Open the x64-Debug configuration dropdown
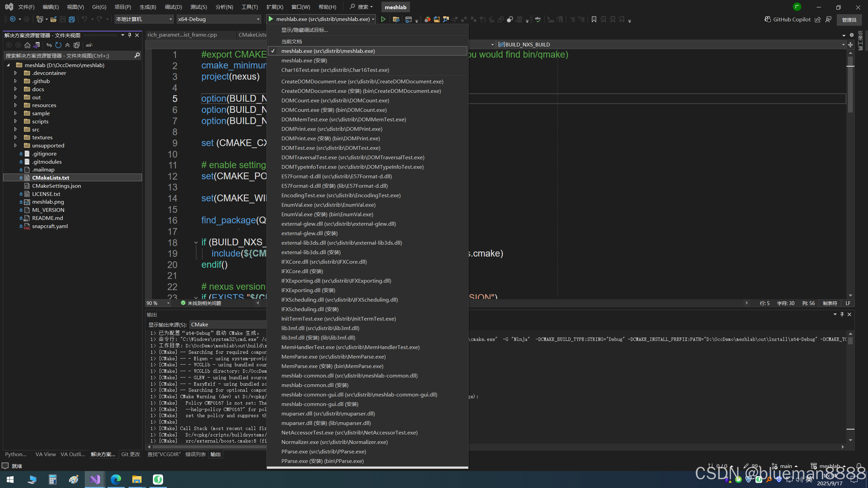Viewport: 868px width, 488px height. pos(219,19)
